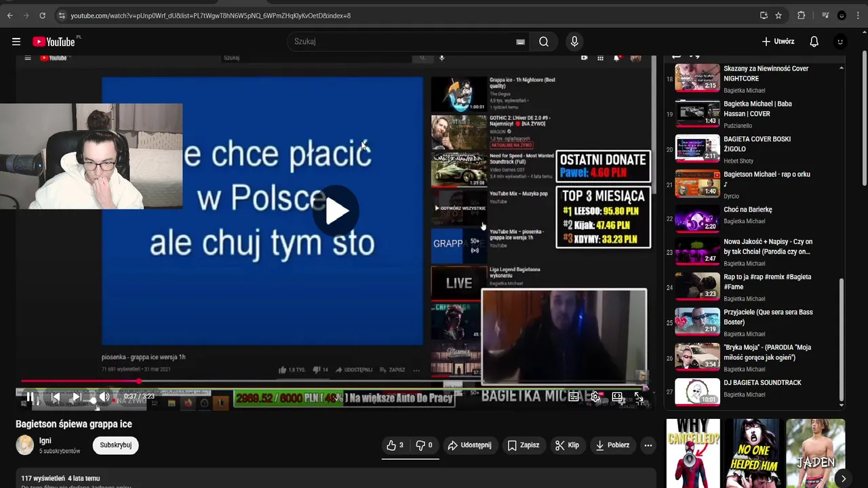868x488 pixels.
Task: Skip to next video in playlist
Action: click(77, 396)
